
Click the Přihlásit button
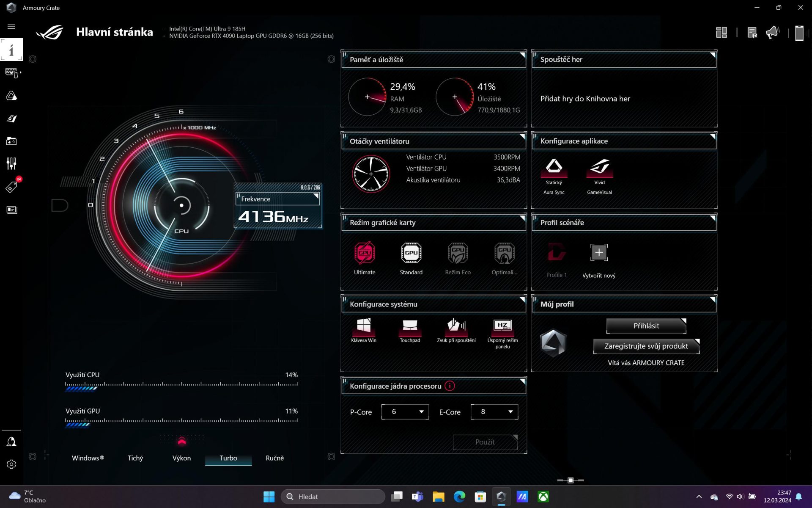[x=646, y=326]
